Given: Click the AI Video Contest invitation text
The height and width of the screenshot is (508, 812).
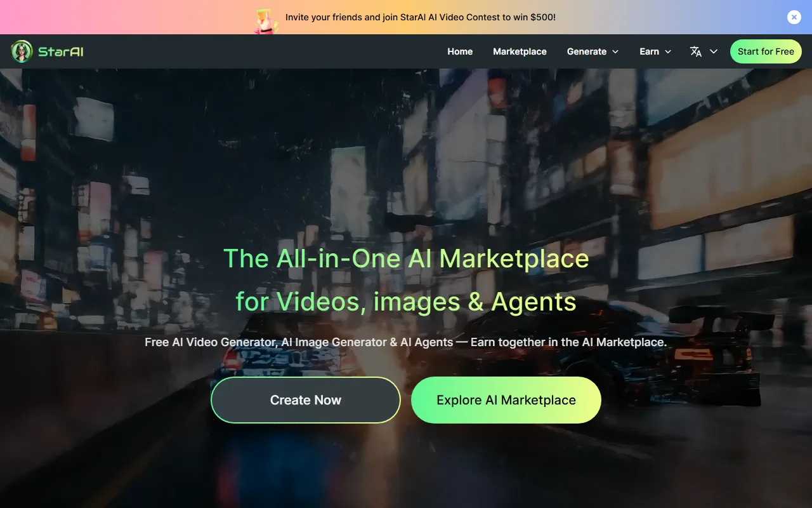Looking at the screenshot, I should click(x=420, y=17).
